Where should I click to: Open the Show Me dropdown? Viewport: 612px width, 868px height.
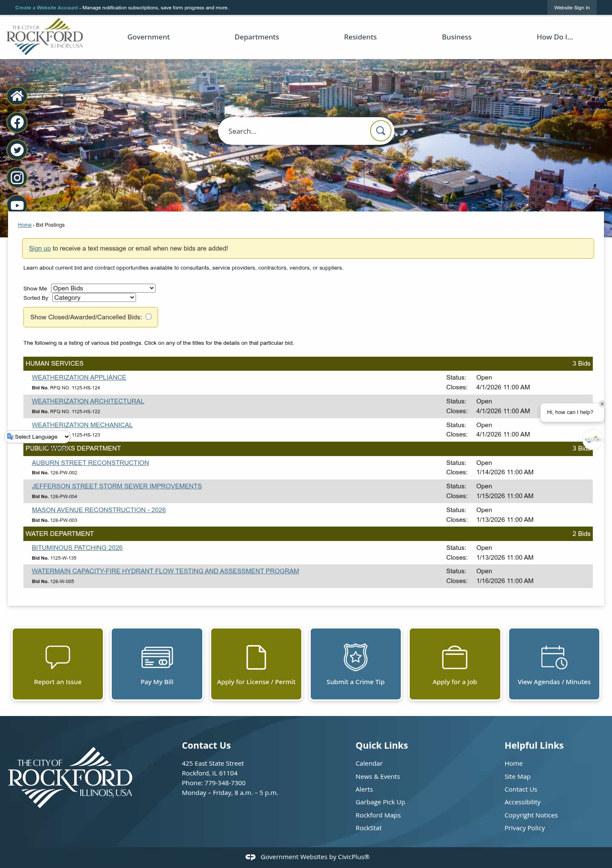tap(103, 288)
